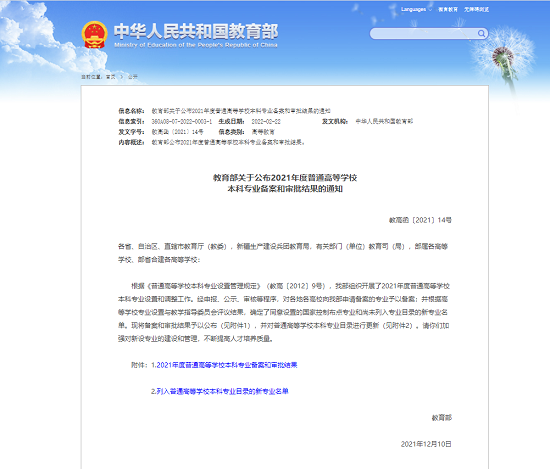
Task: Click the Ministry of Education English subtitle
Action: tap(196, 45)
